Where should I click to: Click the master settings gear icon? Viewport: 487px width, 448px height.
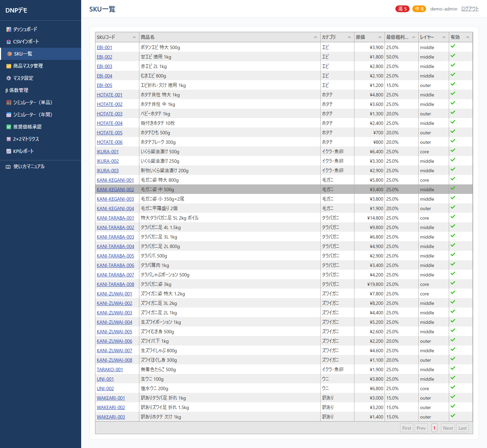[x=9, y=78]
